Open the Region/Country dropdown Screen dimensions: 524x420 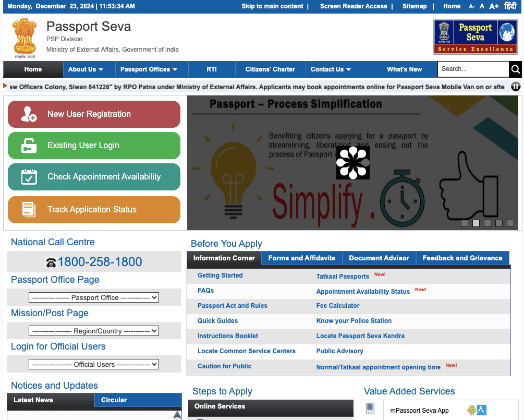tap(94, 331)
